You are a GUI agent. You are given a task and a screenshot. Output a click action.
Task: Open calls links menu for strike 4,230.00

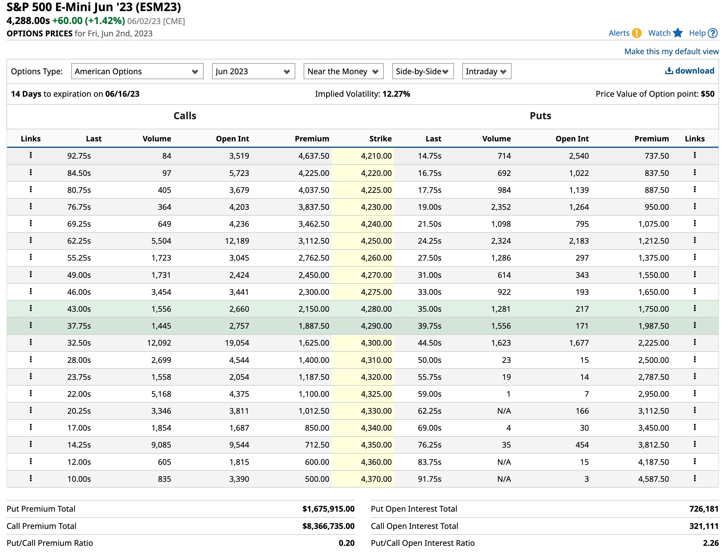[x=31, y=206]
